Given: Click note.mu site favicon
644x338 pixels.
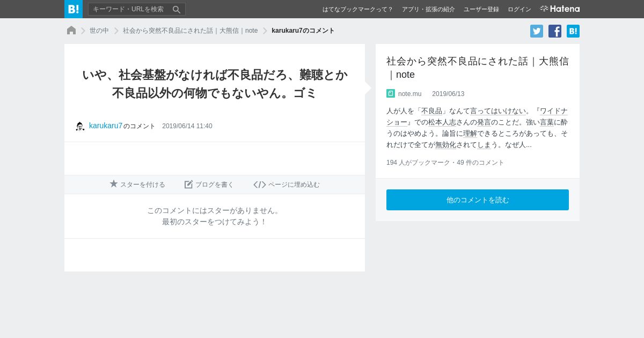Looking at the screenshot, I should pos(391,93).
